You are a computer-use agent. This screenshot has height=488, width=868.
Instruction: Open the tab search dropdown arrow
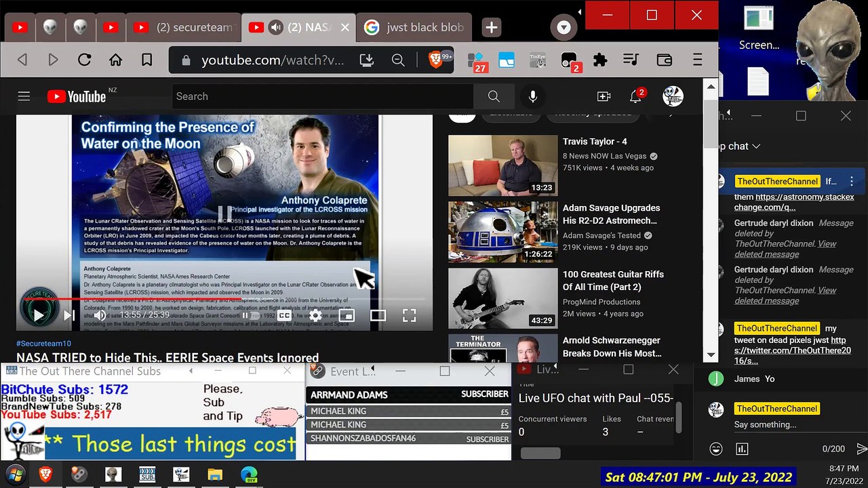pos(564,28)
